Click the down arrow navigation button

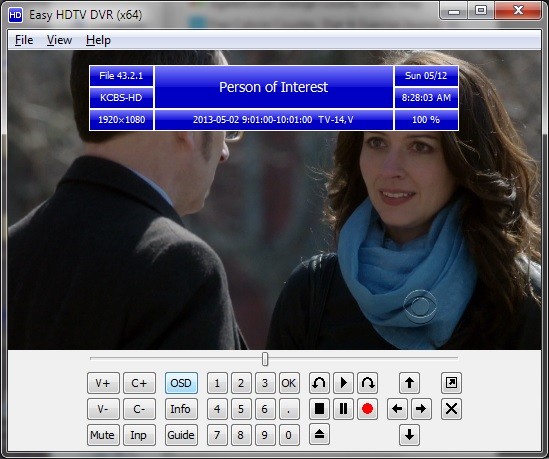(409, 435)
